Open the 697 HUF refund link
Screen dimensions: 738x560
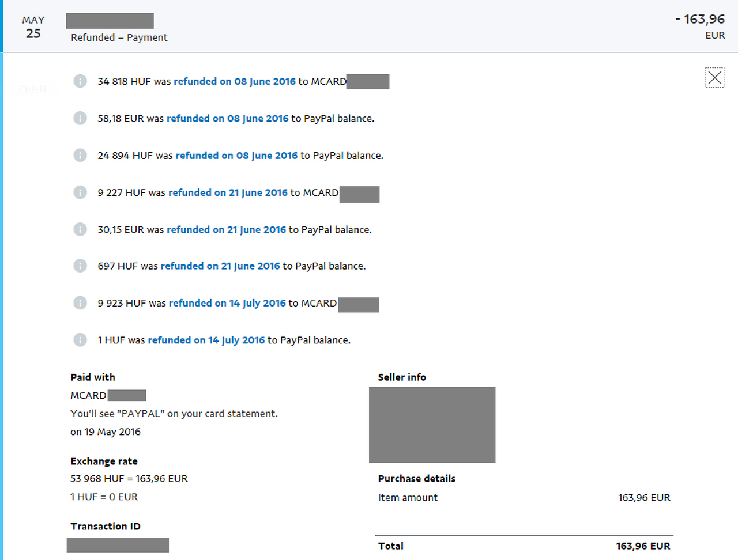click(220, 266)
